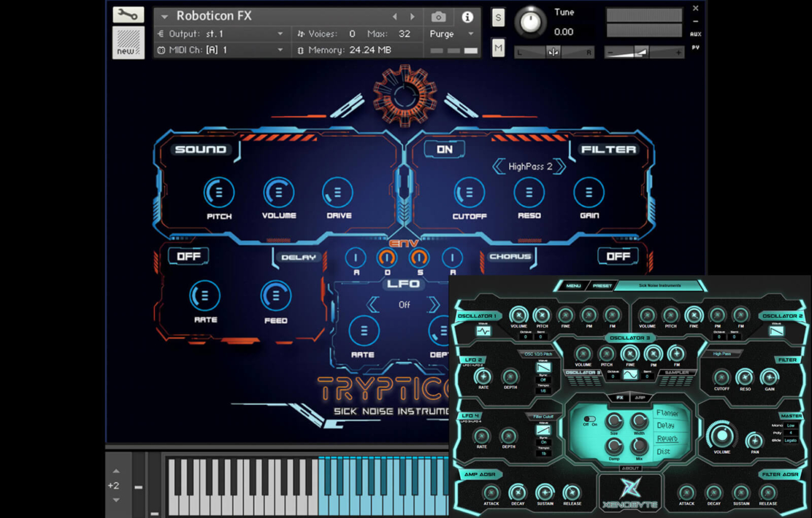Select Xenobyte Oscillator 2 wave icon
Screen dimensions: 812x518
click(776, 331)
